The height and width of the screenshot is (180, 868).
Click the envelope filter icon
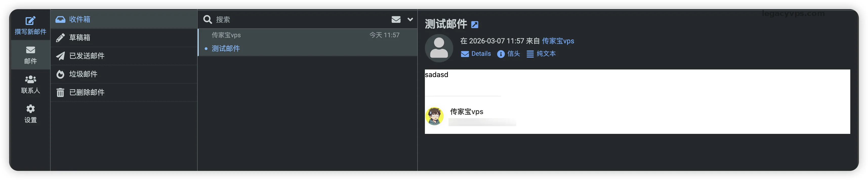(396, 20)
